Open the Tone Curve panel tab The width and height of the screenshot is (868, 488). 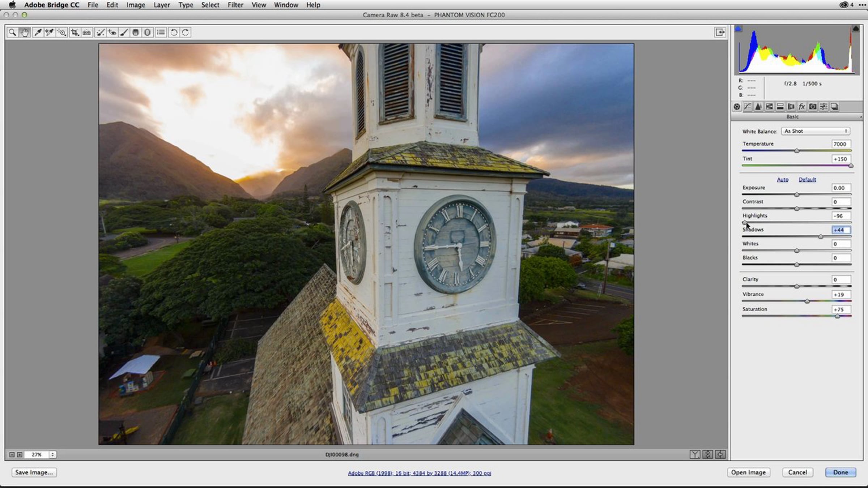coord(748,107)
